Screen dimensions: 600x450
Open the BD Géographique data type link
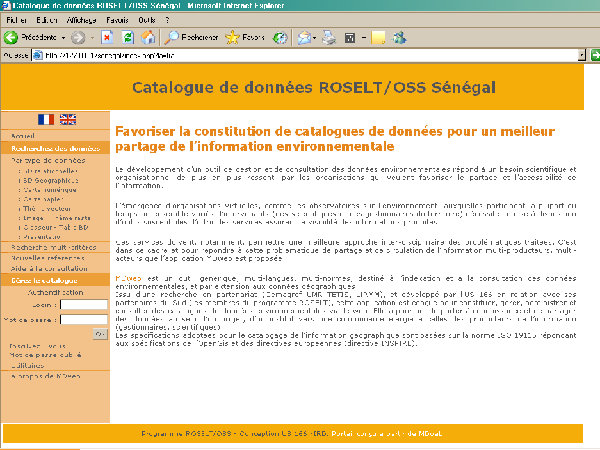(49, 180)
